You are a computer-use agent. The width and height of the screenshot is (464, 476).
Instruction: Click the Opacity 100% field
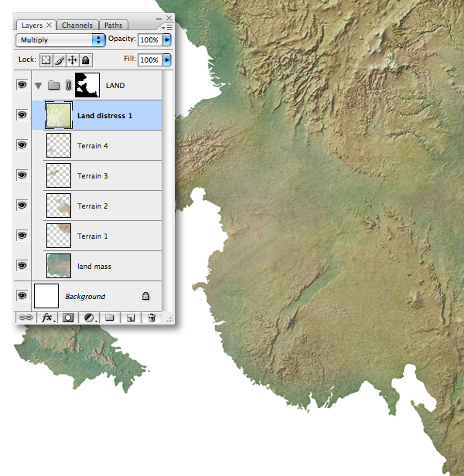click(x=150, y=39)
